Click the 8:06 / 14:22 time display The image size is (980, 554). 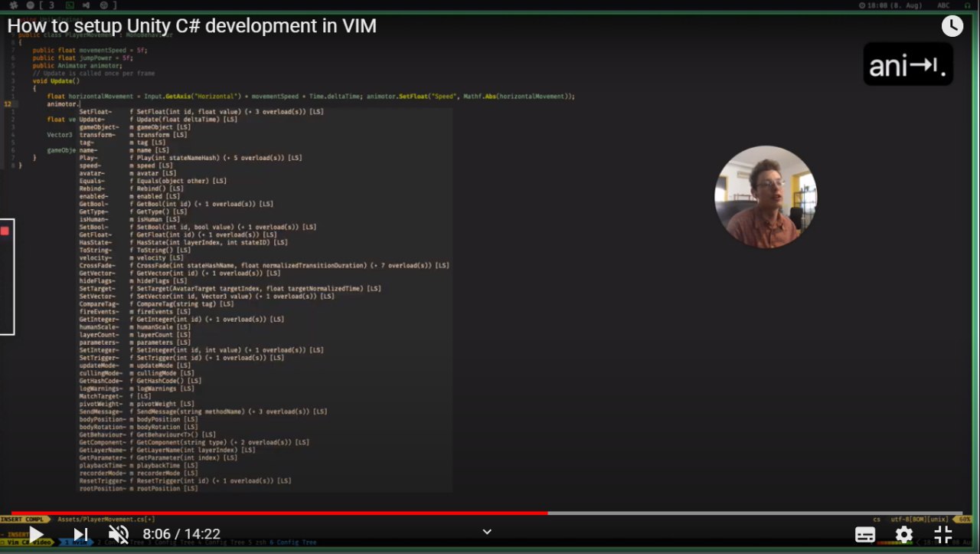181,534
